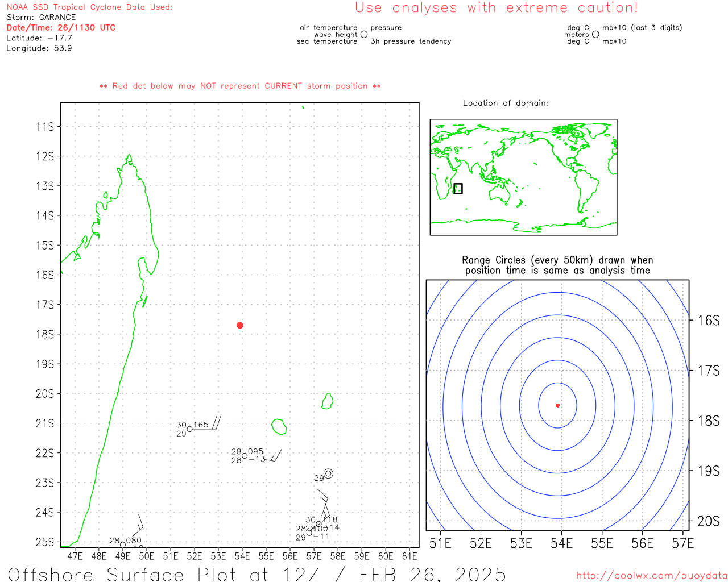The image size is (728, 582).
Task: Click the black domain box on world map
Action: [458, 189]
